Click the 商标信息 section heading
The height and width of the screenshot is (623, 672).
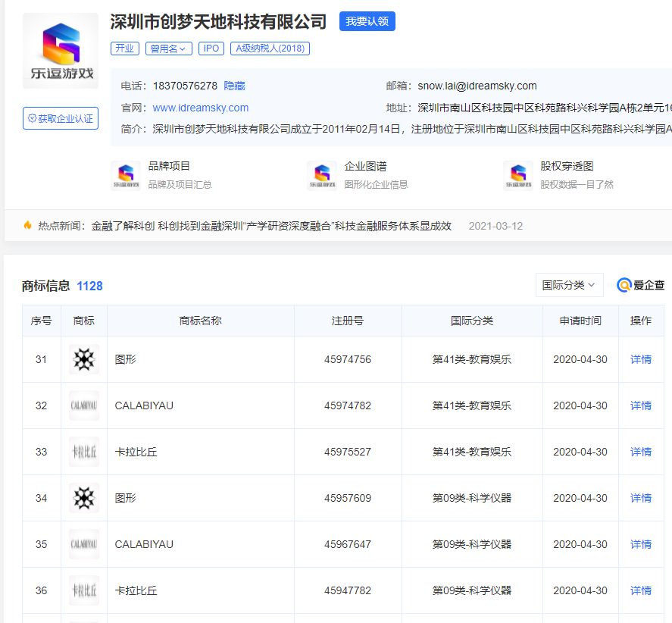click(x=46, y=286)
